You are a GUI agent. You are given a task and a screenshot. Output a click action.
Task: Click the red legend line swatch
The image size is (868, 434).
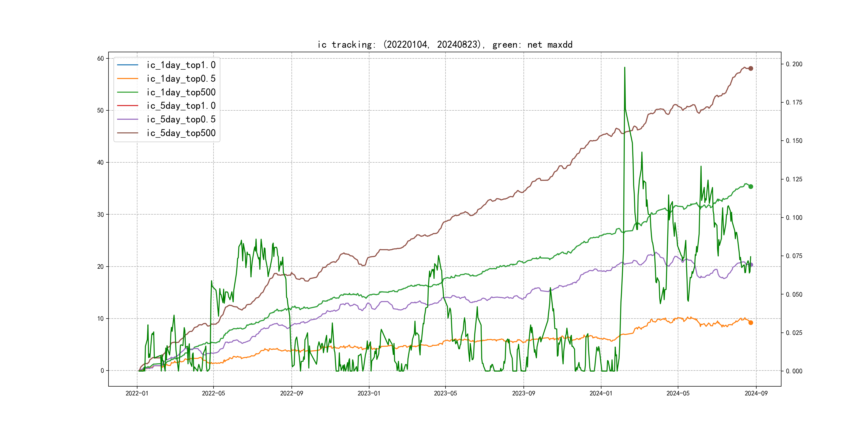(127, 106)
